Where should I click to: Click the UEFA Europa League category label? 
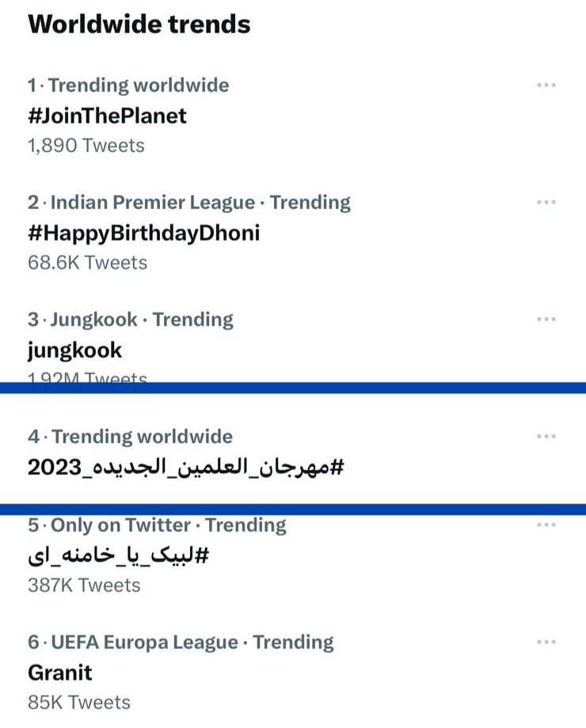coord(147,643)
